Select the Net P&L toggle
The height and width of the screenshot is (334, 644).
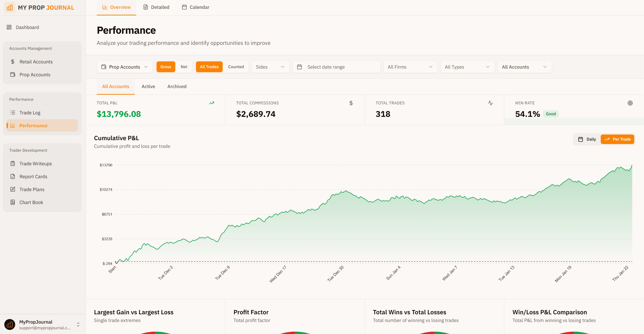pyautogui.click(x=184, y=67)
